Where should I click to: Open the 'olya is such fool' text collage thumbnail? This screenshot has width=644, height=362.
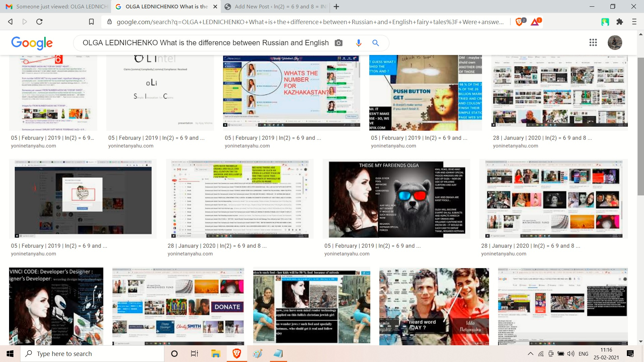coord(312,306)
